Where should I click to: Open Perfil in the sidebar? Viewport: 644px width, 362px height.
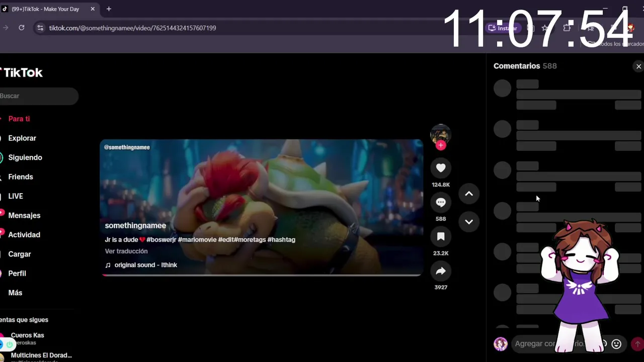(17, 274)
